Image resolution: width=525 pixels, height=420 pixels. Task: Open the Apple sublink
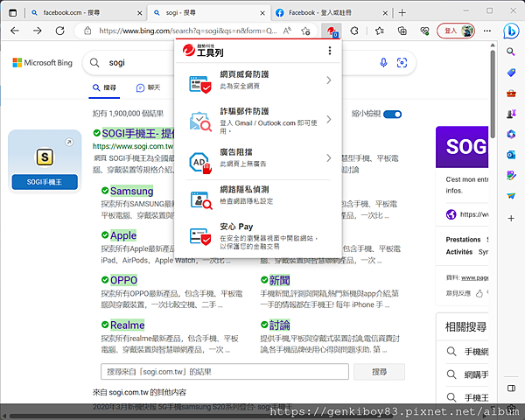click(123, 235)
